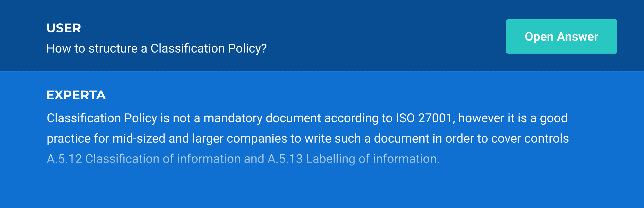Open the full answer from Experta

561,36
